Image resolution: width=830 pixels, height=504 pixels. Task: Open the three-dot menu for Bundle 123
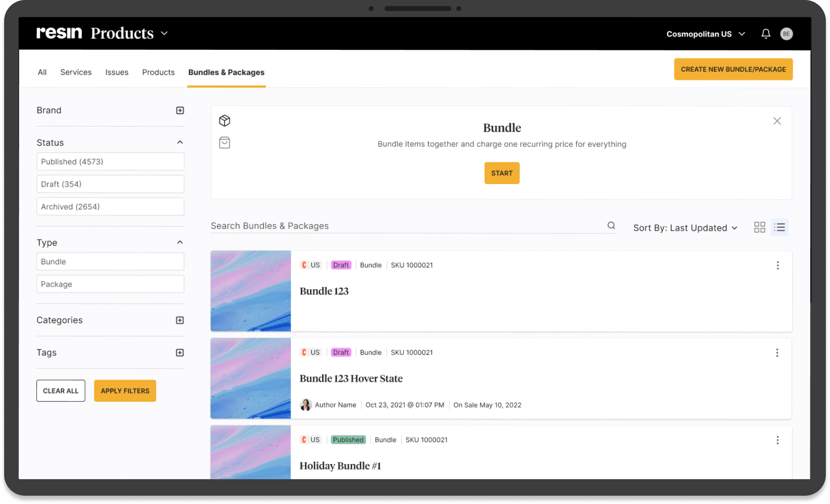(778, 265)
